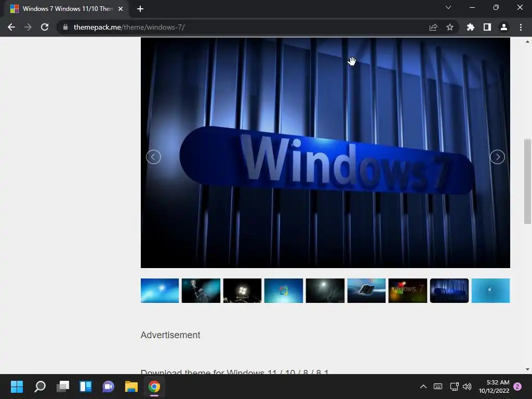The image size is (532, 399).
Task: Open network settings from the tray
Action: click(454, 387)
